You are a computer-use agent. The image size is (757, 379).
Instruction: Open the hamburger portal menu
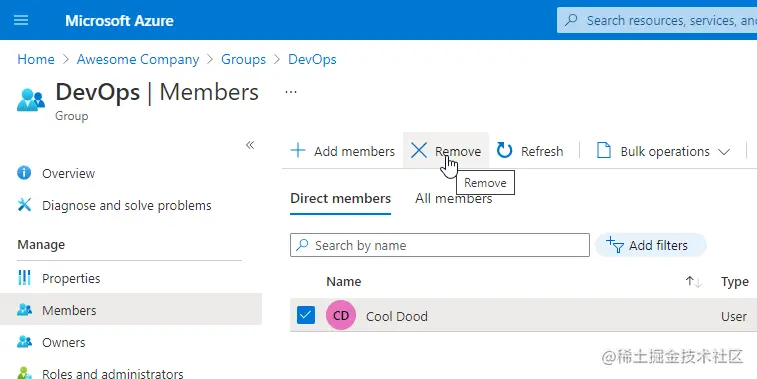pyautogui.click(x=21, y=20)
